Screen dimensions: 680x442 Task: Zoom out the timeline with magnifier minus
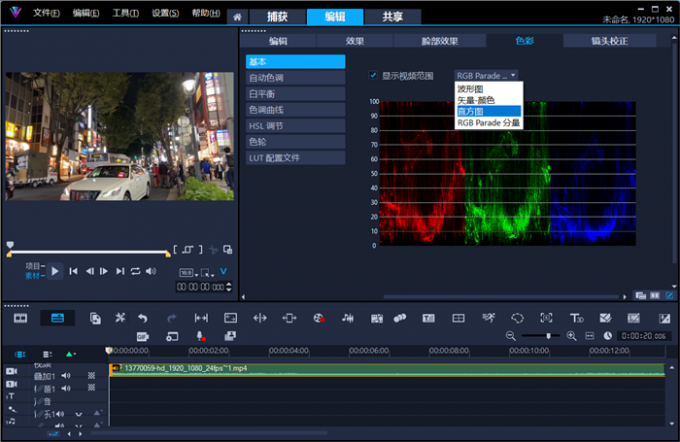coord(510,336)
